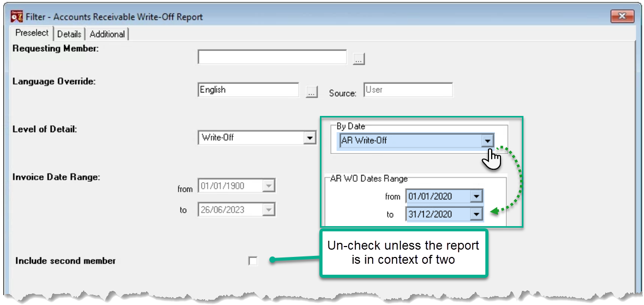Click the Language Override label
Screen dimensions: 644x305
(x=54, y=81)
